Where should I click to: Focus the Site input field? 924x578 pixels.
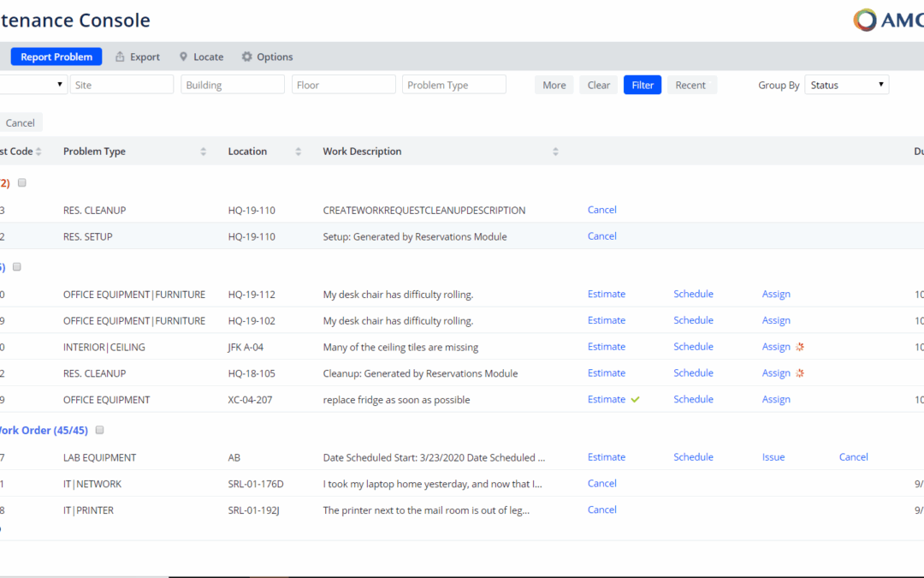(122, 84)
